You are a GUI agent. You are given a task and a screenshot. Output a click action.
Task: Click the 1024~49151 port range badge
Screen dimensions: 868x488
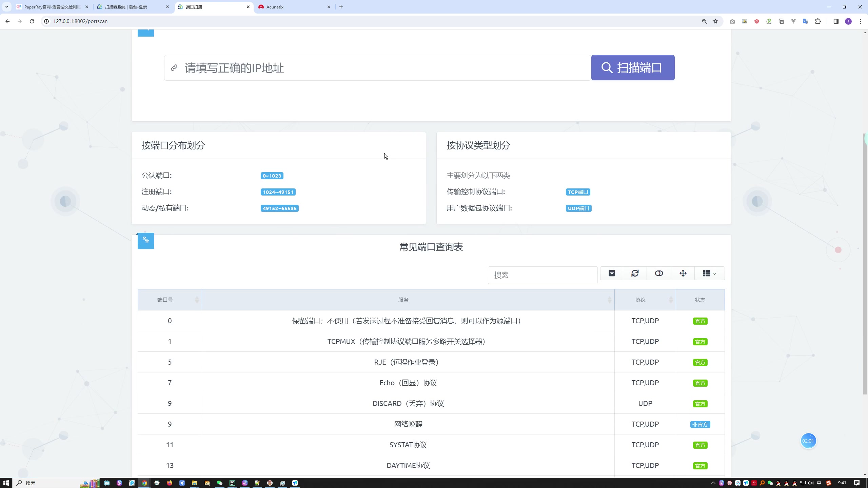278,192
